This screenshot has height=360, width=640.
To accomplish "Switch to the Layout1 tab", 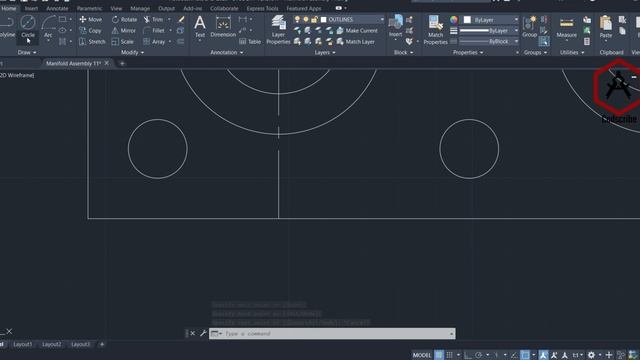I will [x=23, y=344].
